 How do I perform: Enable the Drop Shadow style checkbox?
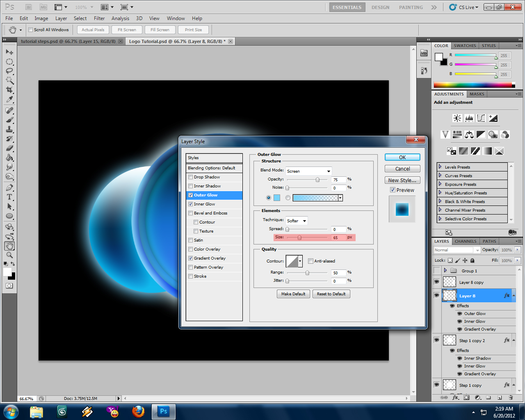click(x=190, y=177)
